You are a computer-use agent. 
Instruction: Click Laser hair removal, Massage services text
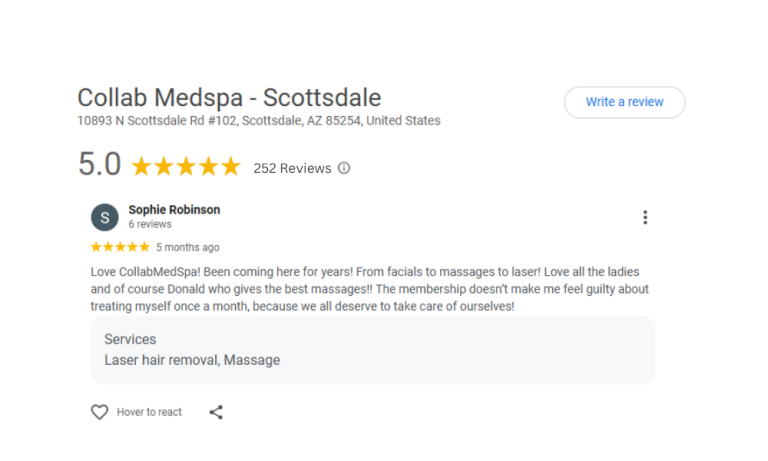192,360
